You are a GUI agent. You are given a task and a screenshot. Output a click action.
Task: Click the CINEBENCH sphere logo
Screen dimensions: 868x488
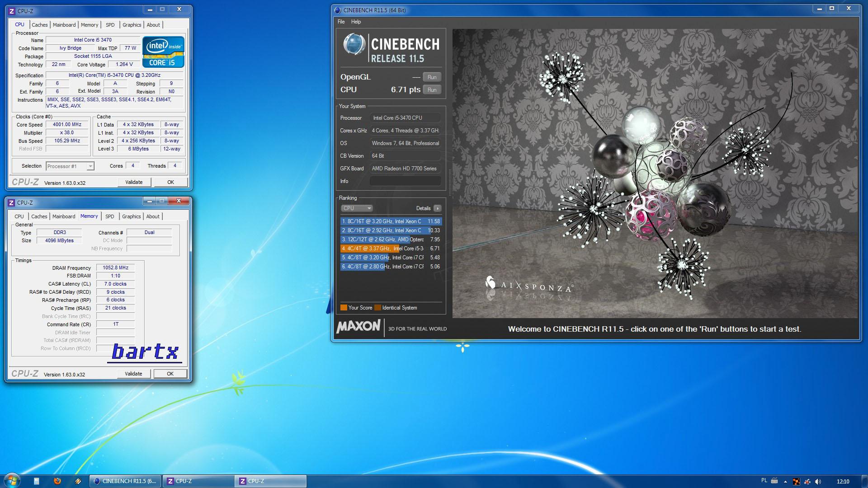354,44
